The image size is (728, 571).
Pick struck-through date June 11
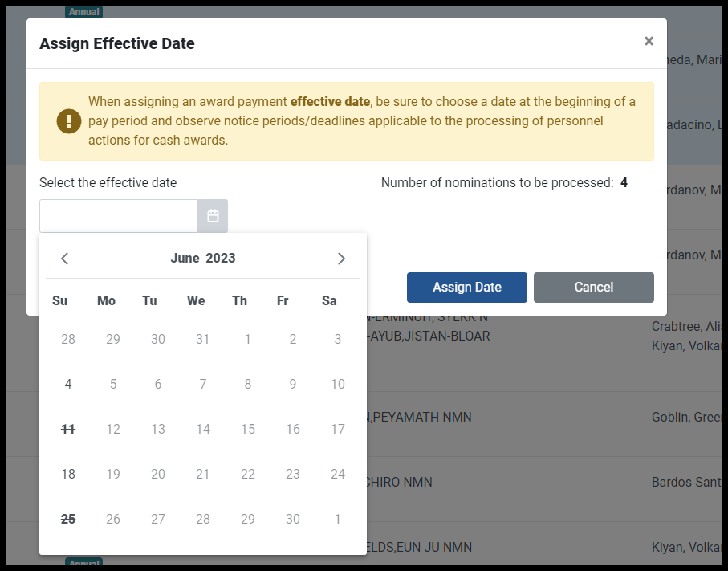click(x=68, y=430)
